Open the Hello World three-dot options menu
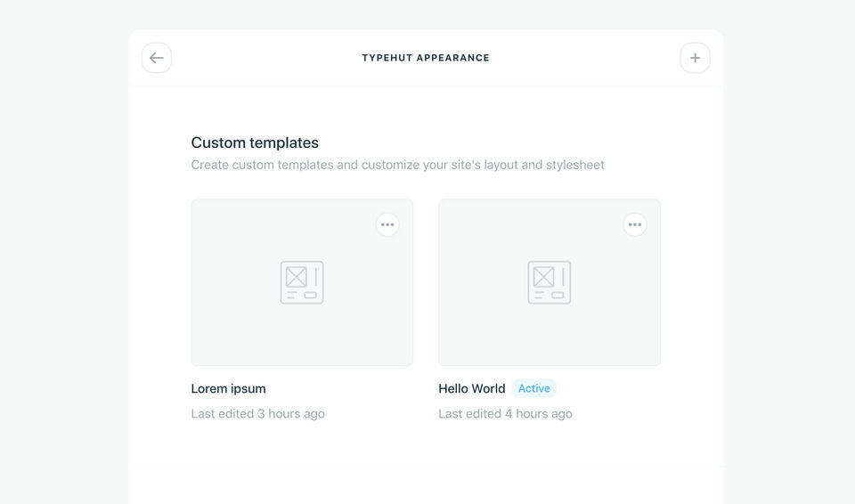The image size is (855, 504). point(635,224)
